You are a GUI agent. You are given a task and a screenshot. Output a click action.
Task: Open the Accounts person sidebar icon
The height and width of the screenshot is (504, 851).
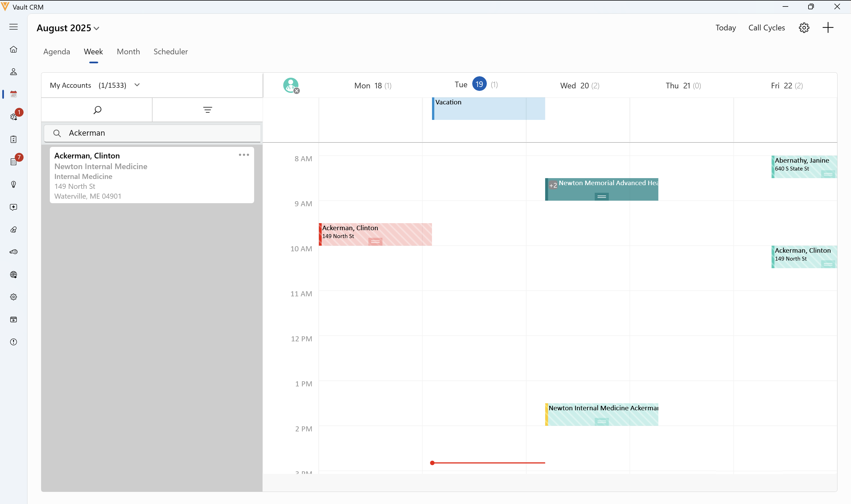(x=14, y=72)
